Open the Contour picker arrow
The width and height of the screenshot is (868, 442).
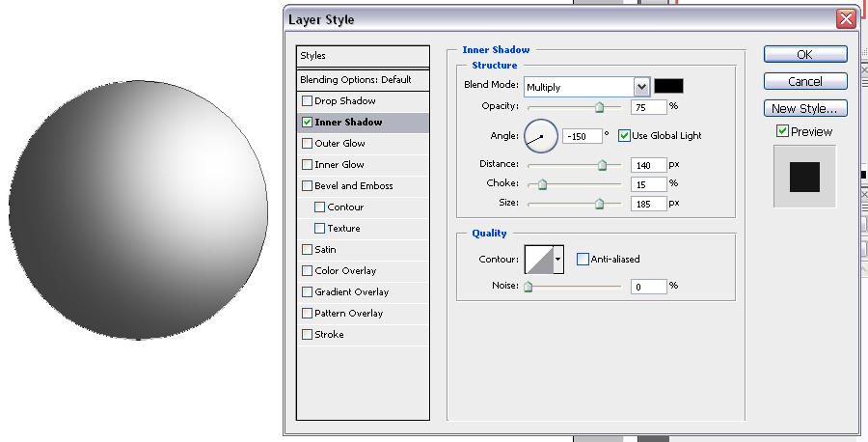[x=558, y=260]
